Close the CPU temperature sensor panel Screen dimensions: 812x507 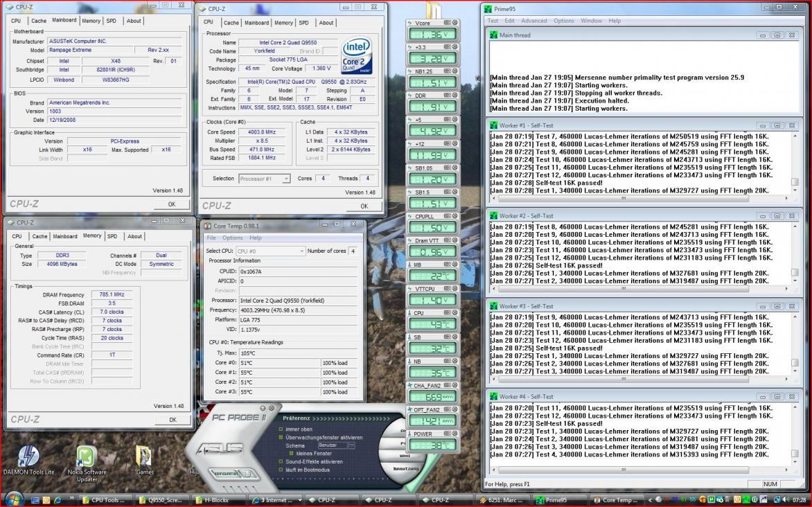[454, 313]
